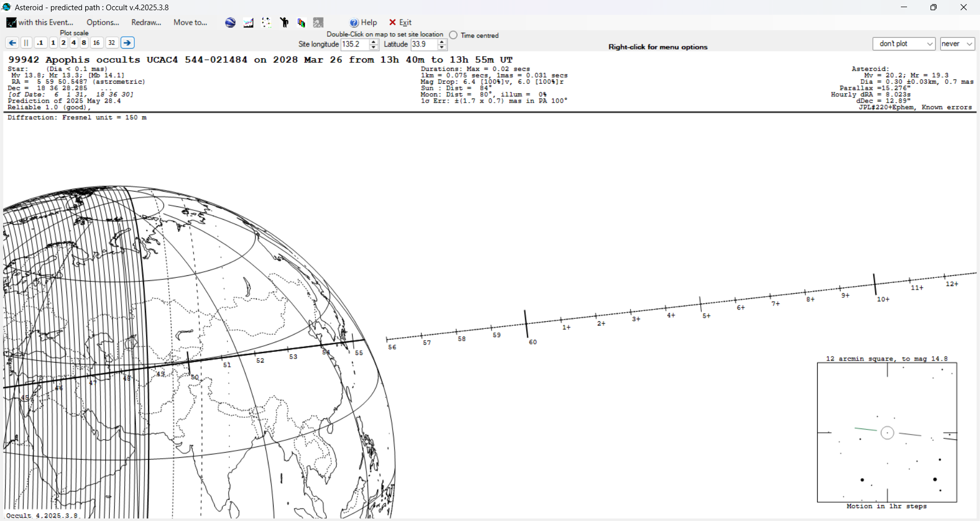980x521 pixels.
Task: Set plot scale to 1
Action: point(53,43)
